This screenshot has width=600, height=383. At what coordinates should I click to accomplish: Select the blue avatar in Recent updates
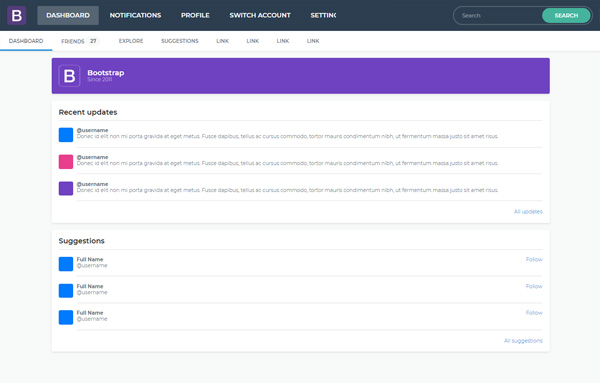pos(66,135)
